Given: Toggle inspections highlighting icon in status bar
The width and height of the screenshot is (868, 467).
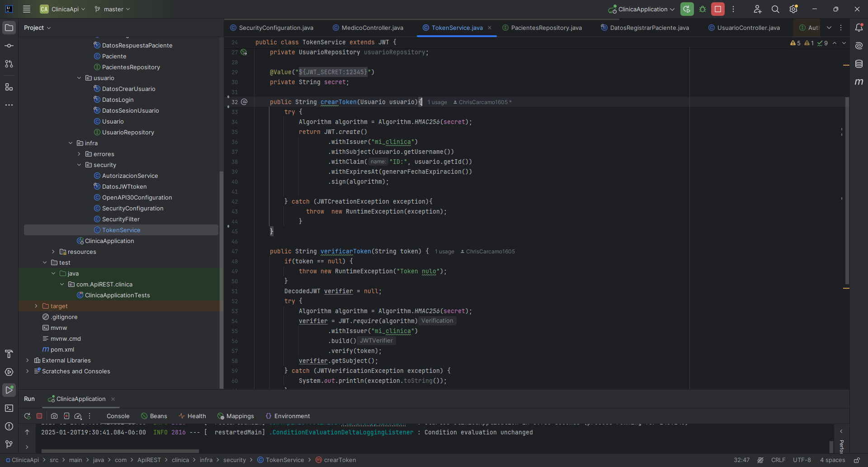Looking at the screenshot, I should coord(760,460).
